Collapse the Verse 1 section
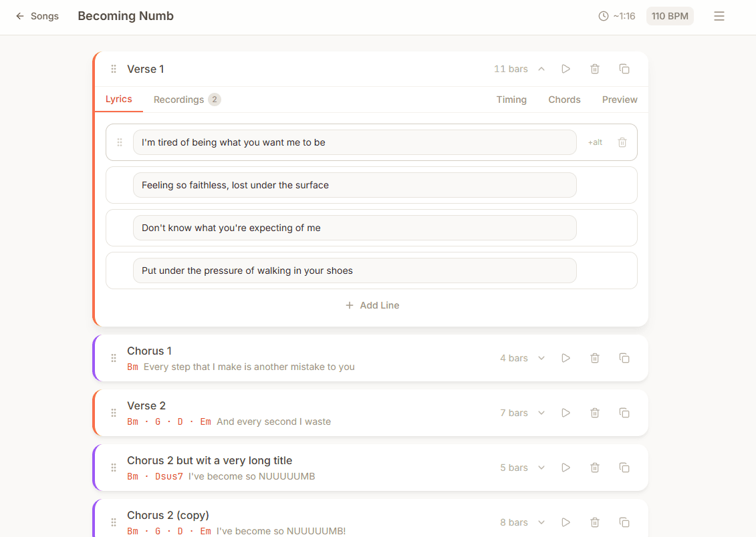 [541, 69]
